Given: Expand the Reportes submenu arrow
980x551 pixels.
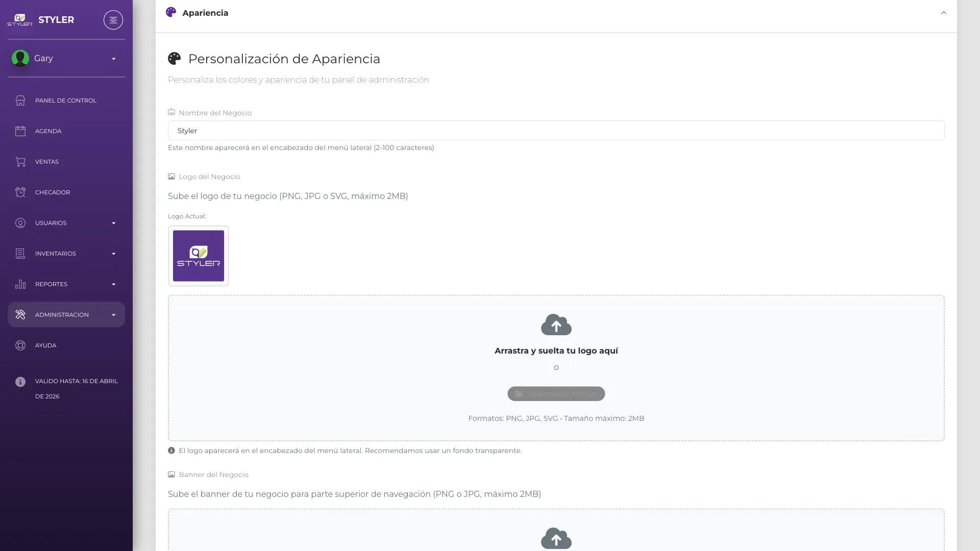Looking at the screenshot, I should tap(114, 284).
